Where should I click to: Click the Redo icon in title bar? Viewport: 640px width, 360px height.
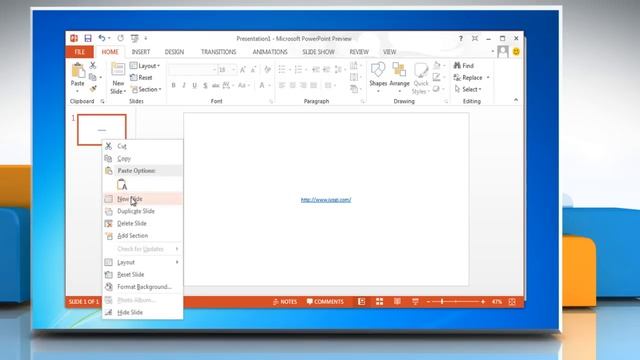(120, 38)
